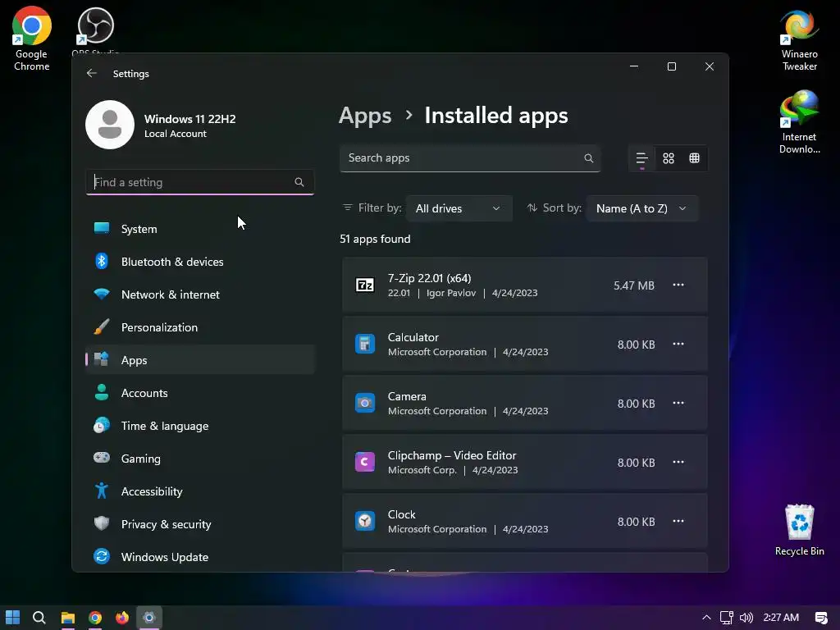Select the Camera app name
The height and width of the screenshot is (630, 840).
(407, 396)
